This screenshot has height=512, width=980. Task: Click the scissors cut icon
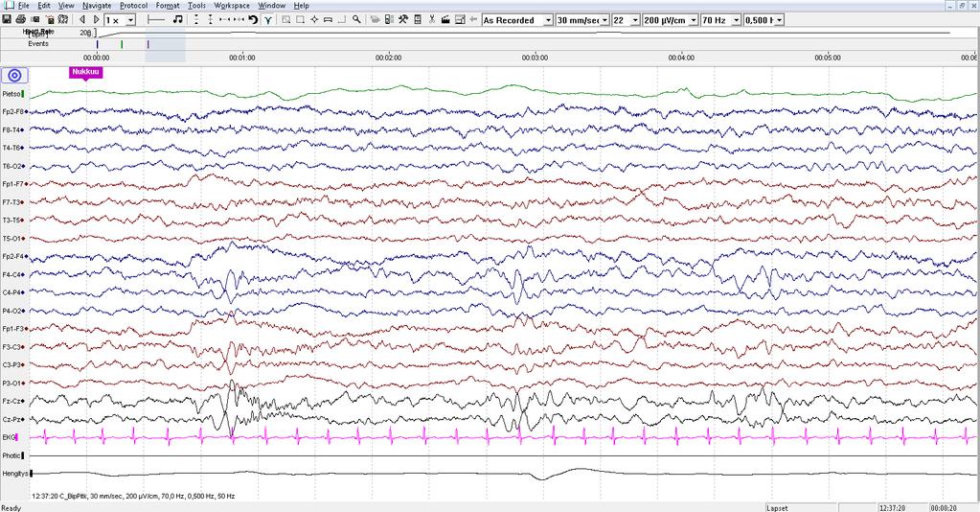[432, 19]
